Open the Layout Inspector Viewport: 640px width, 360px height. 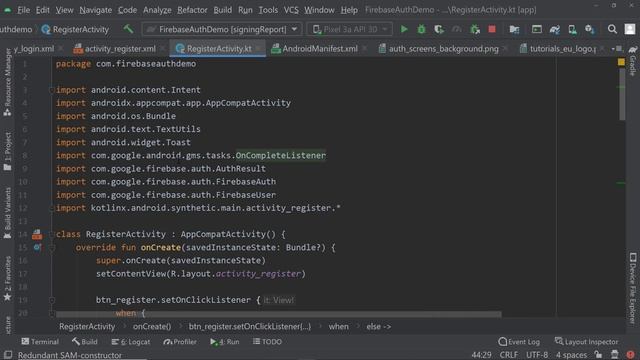586,342
